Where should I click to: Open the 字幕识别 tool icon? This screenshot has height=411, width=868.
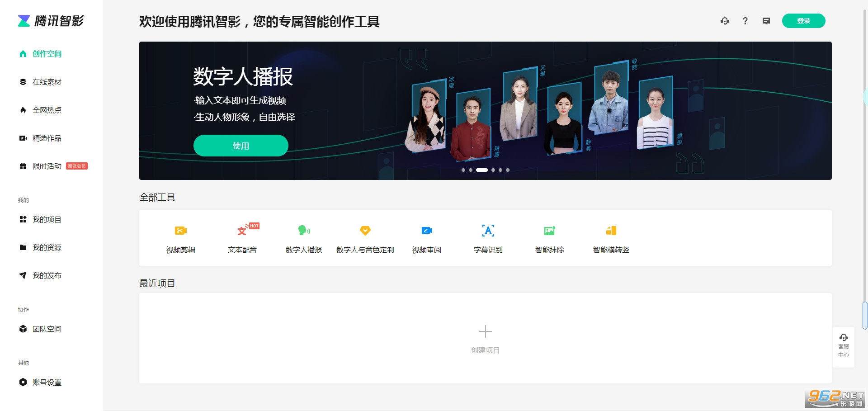point(488,231)
